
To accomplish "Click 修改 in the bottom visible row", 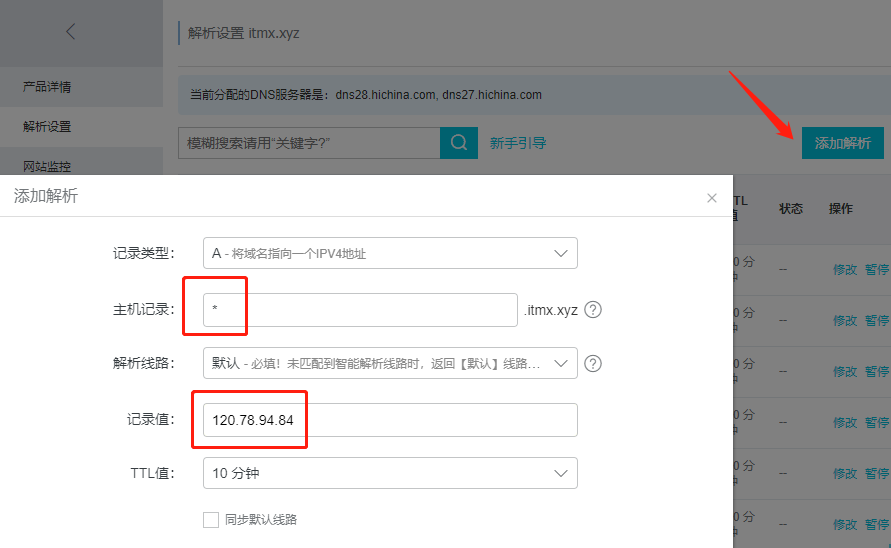I will tap(845, 524).
